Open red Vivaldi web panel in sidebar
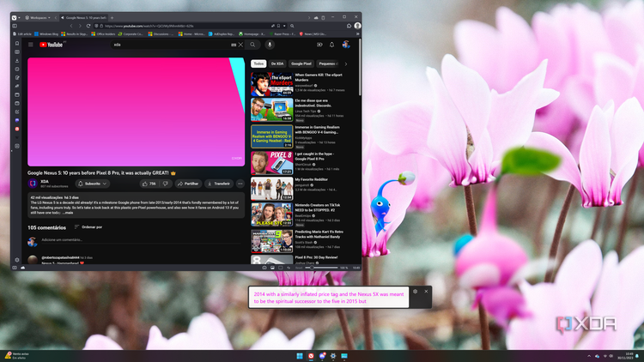The height and width of the screenshot is (362, 644). coord(17,129)
